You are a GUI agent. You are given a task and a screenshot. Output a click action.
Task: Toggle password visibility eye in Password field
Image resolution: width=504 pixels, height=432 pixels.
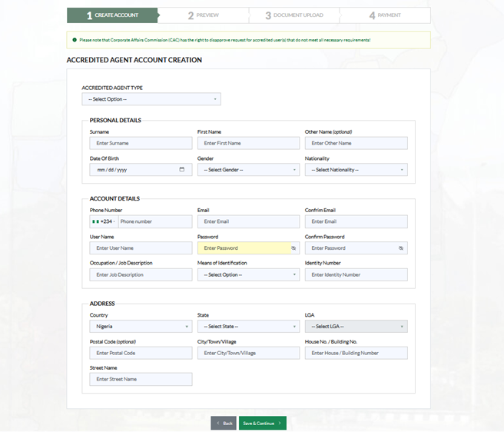[x=293, y=248]
